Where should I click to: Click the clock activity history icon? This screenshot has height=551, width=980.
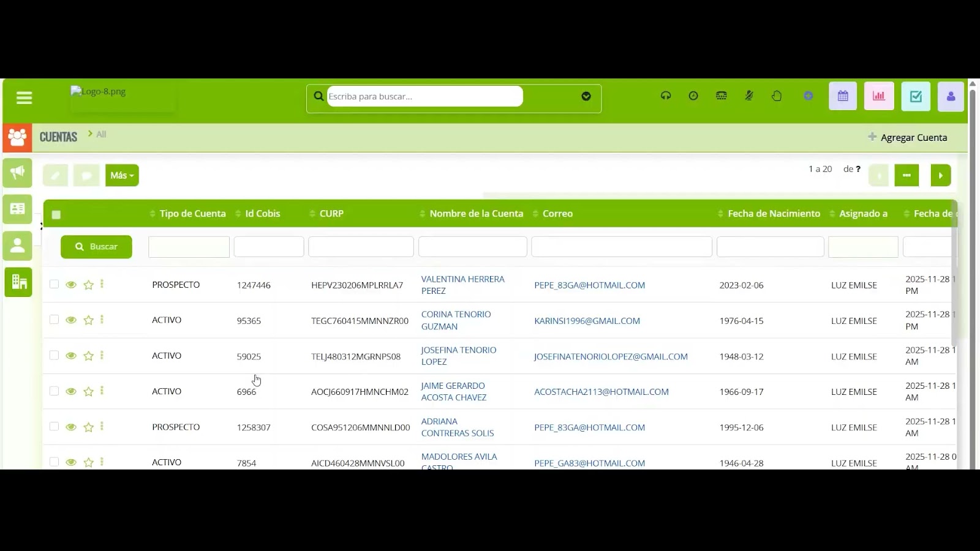693,96
